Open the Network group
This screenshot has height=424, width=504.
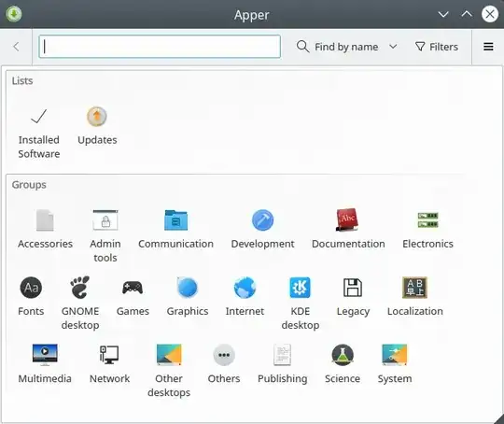109,364
